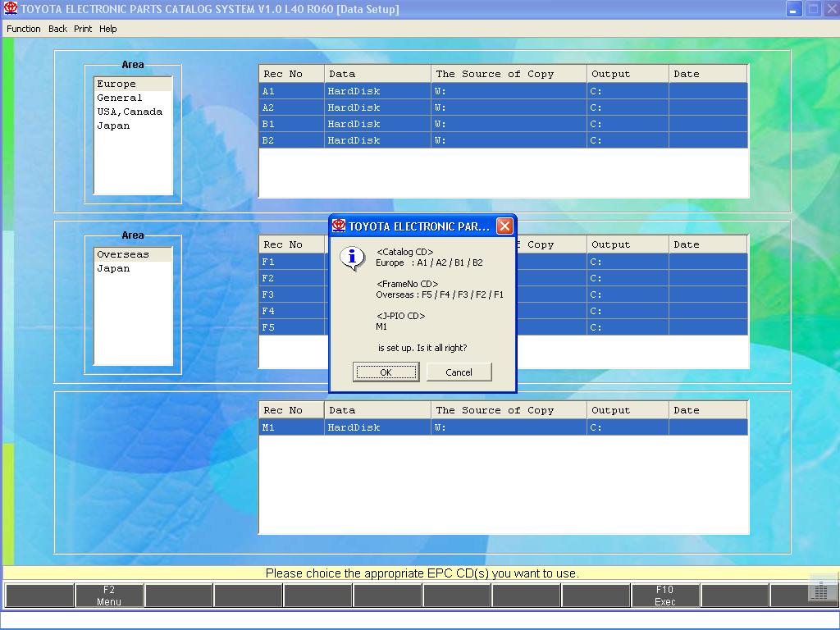Screen dimensions: 840x630
Task: Select Europe in the top Area list
Action: coord(116,84)
